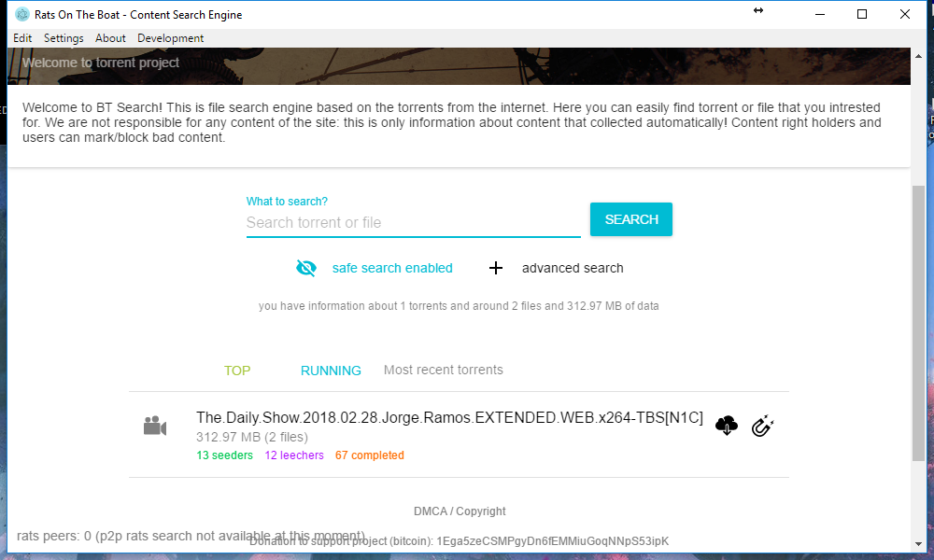Open the Edit menu

(22, 38)
